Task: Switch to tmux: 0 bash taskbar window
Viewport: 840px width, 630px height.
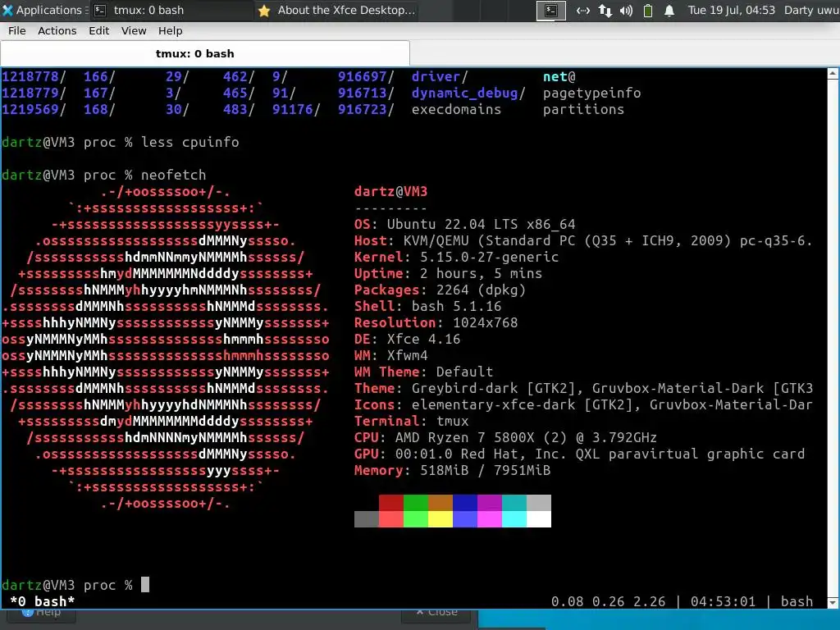Action: [171, 10]
